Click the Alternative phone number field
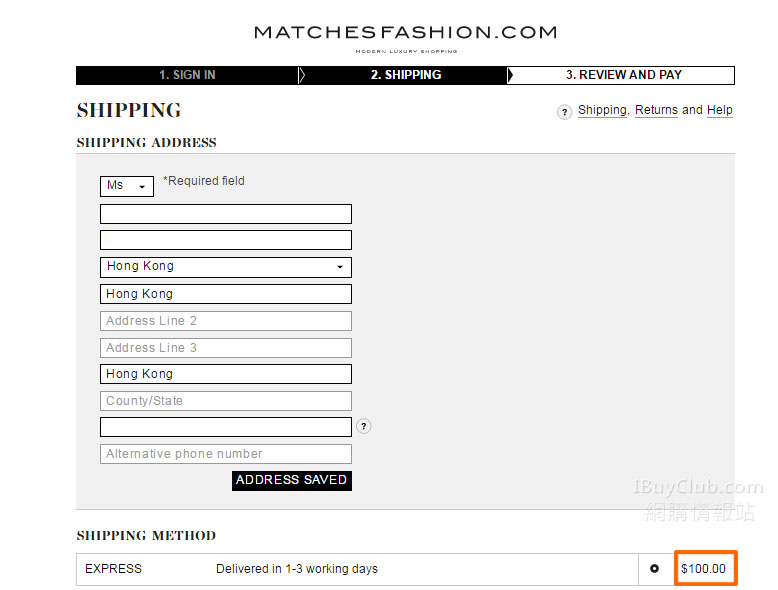The height and width of the screenshot is (590, 778). coord(226,454)
